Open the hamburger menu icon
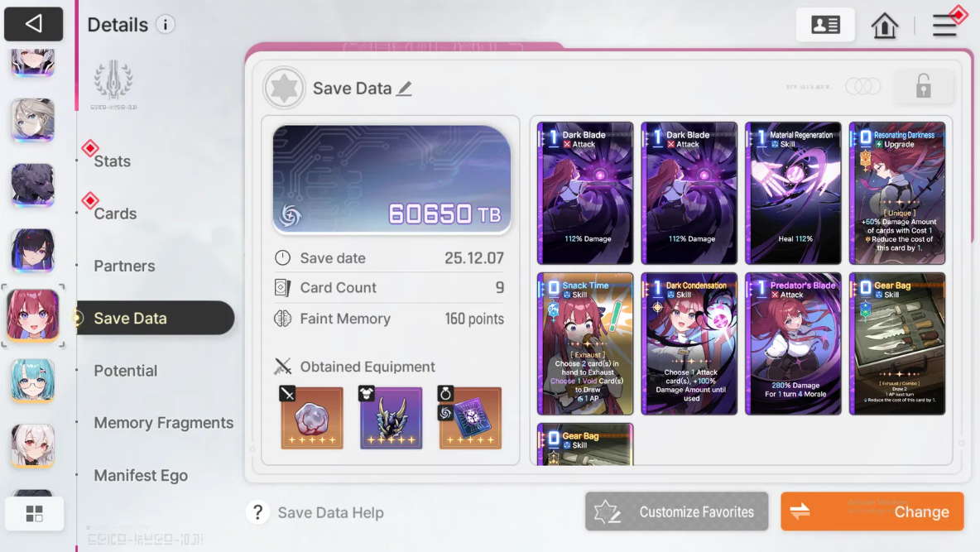This screenshot has height=552, width=980. (x=945, y=25)
